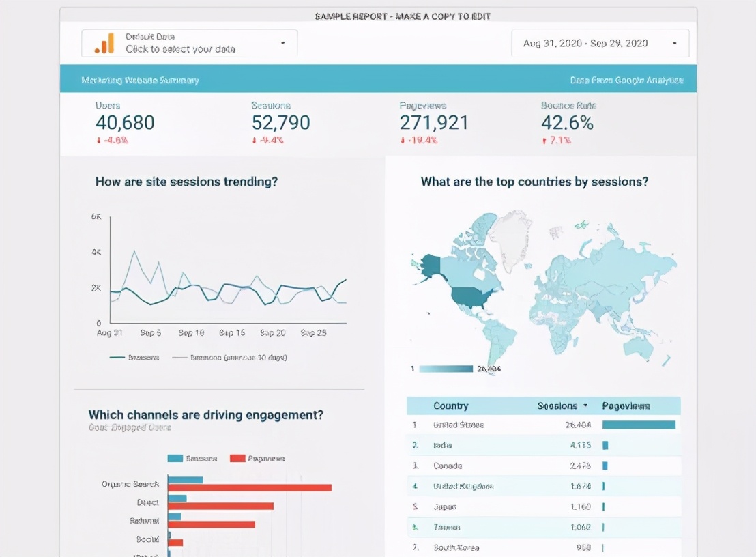
Task: Click the 'How are site sessions trending?' heading
Action: (186, 182)
